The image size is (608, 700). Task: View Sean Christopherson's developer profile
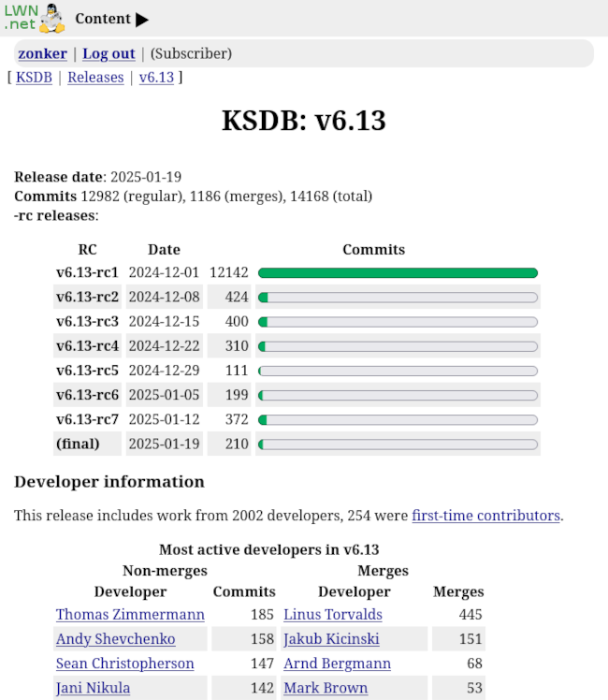[124, 664]
